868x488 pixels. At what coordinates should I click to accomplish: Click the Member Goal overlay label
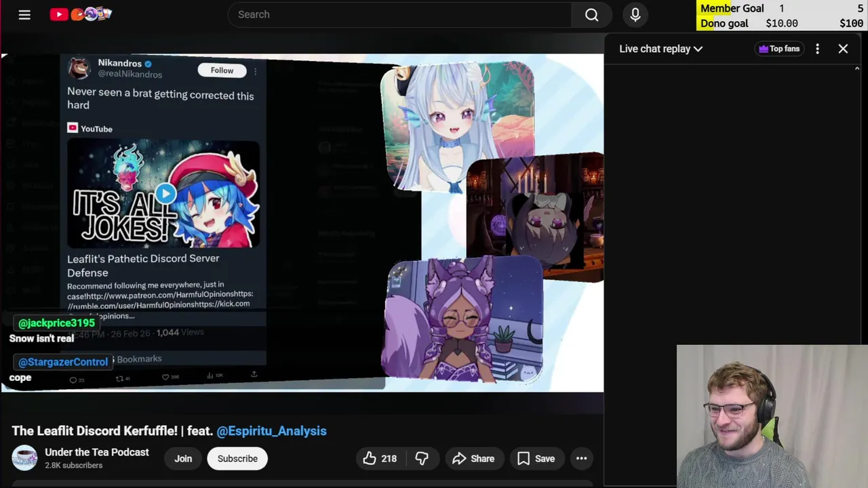(x=732, y=8)
